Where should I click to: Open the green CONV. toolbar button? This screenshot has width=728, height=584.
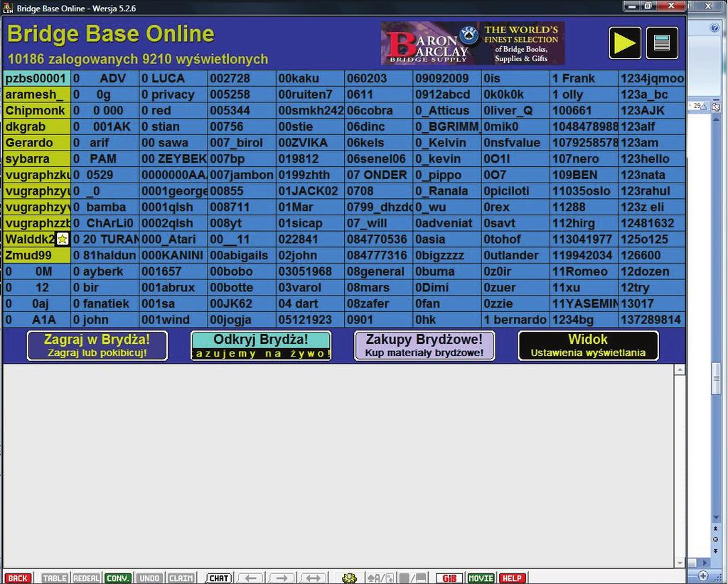[118, 578]
